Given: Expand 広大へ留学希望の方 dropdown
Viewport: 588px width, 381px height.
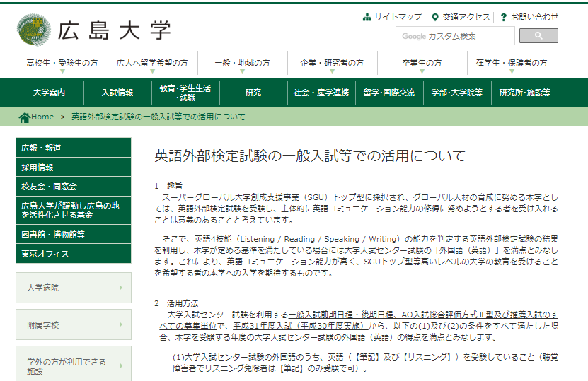Looking at the screenshot, I should click(152, 63).
